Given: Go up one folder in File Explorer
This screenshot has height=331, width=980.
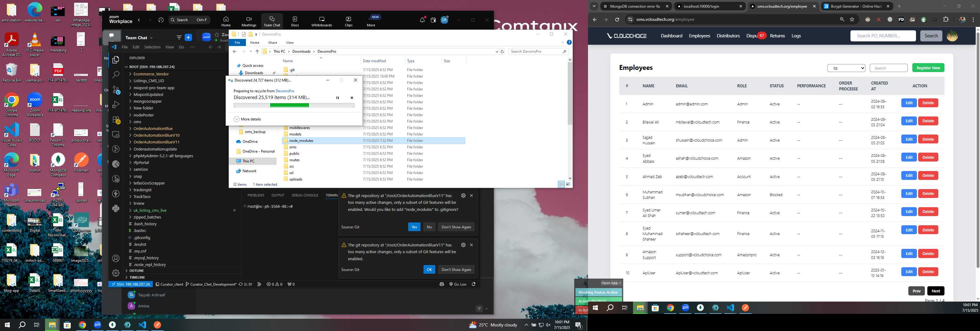Looking at the screenshot, I should [x=257, y=51].
